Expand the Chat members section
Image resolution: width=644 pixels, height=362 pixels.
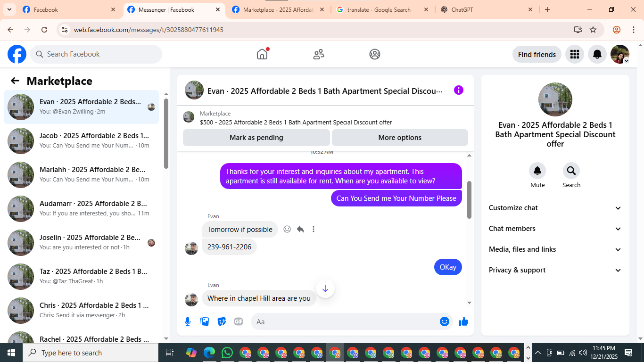pyautogui.click(x=555, y=229)
